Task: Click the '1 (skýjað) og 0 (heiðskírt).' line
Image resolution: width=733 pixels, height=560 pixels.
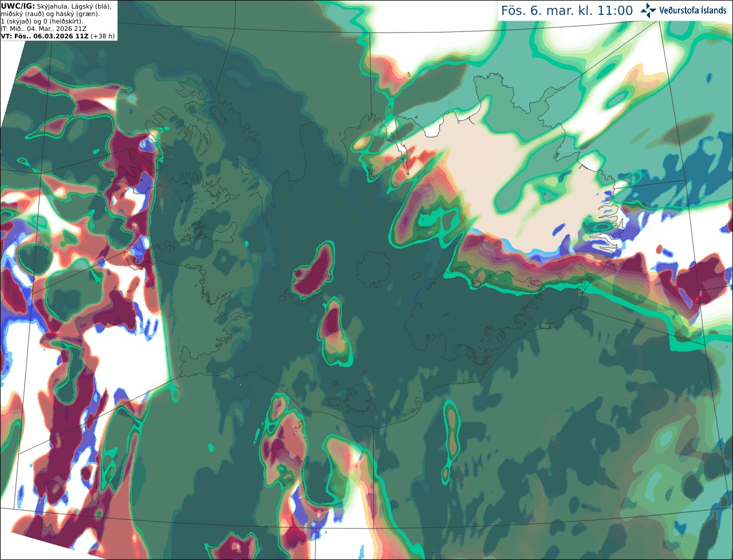Action: 42,21
